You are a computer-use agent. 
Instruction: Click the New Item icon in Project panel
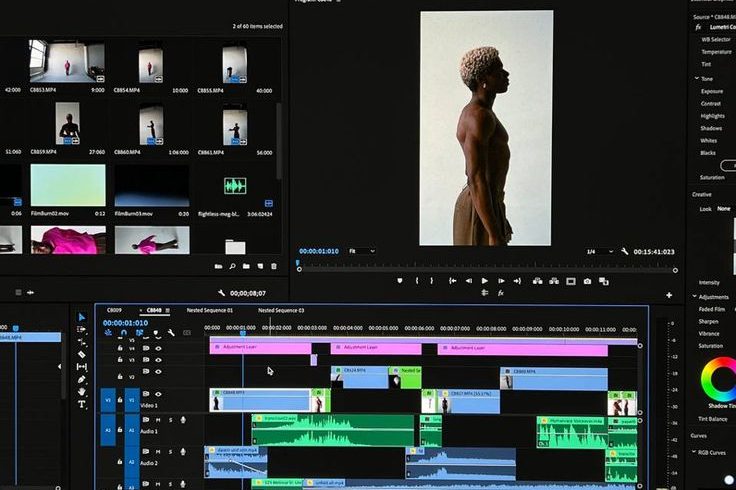click(x=260, y=266)
